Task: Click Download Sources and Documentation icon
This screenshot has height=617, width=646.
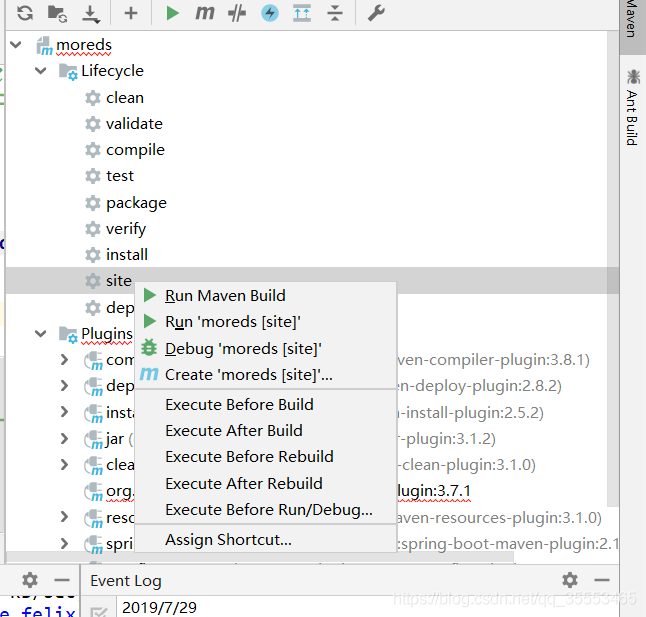Action: pos(90,14)
